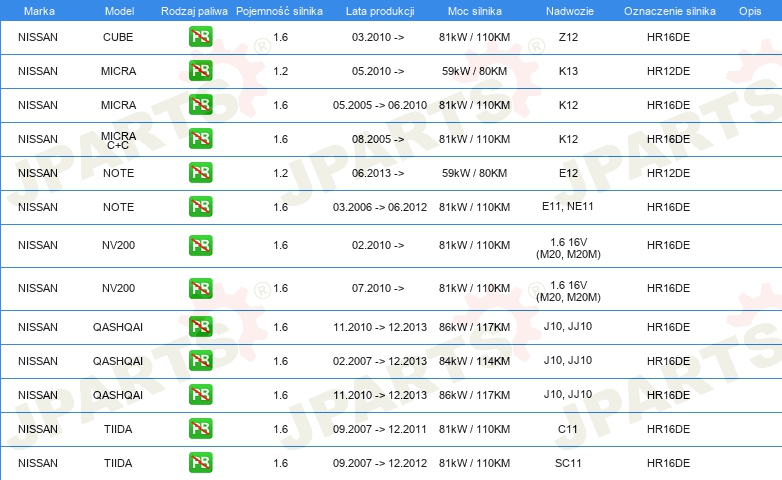The width and height of the screenshot is (782, 480).
Task: Click the production date 05.2010 -> cell
Action: pyautogui.click(x=378, y=71)
